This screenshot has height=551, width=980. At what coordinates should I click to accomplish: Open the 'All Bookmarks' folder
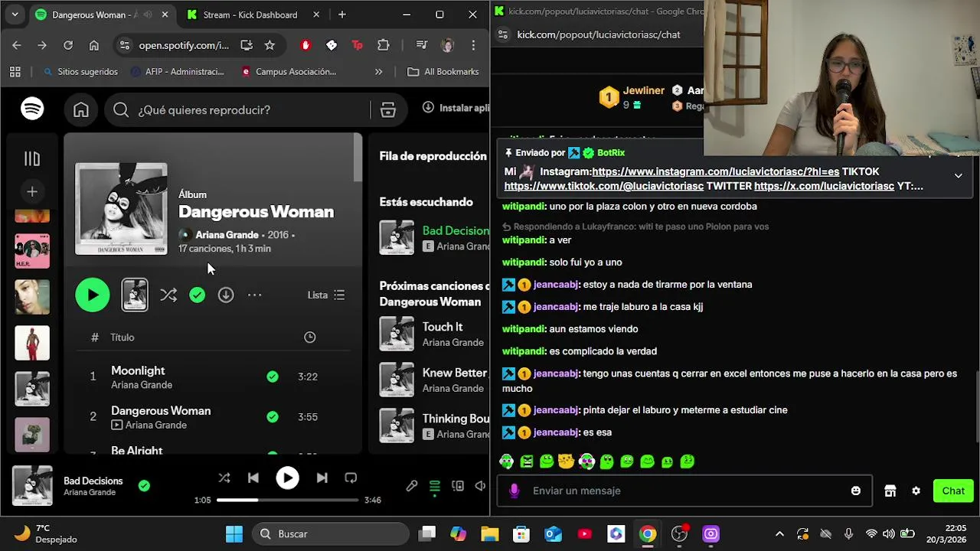[443, 72]
